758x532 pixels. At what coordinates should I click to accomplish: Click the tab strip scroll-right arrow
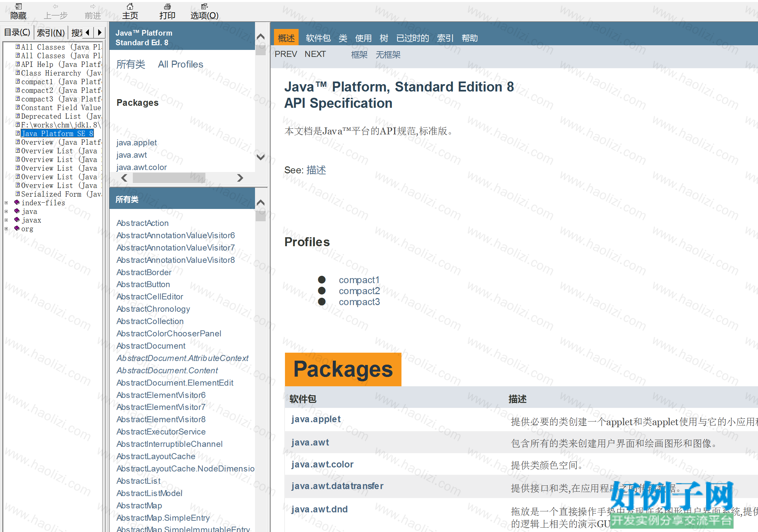pos(99,32)
